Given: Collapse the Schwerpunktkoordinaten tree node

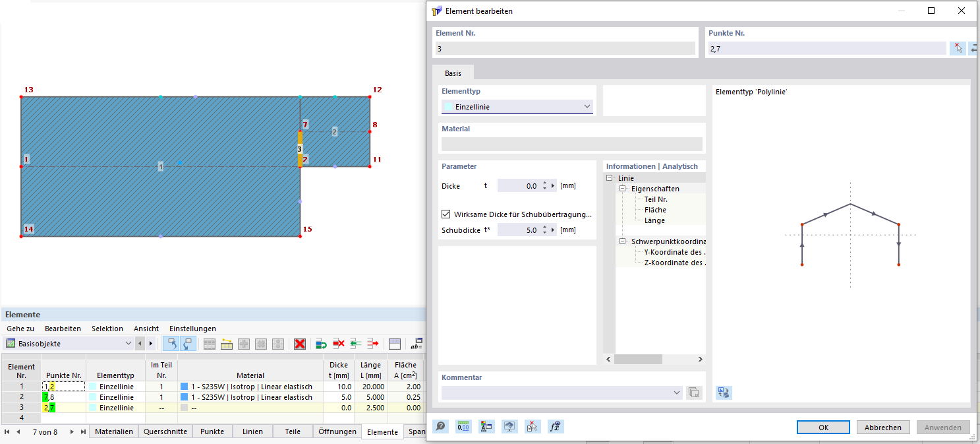Looking at the screenshot, I should click(x=623, y=241).
